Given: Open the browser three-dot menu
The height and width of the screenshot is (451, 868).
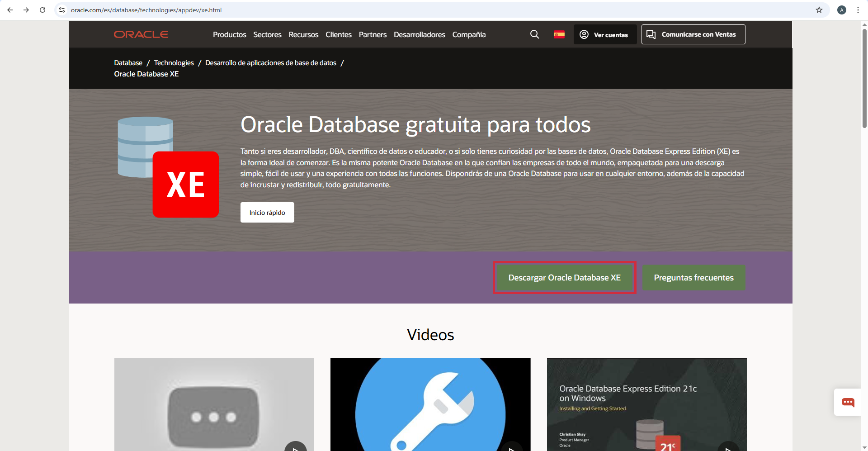Looking at the screenshot, I should [858, 10].
